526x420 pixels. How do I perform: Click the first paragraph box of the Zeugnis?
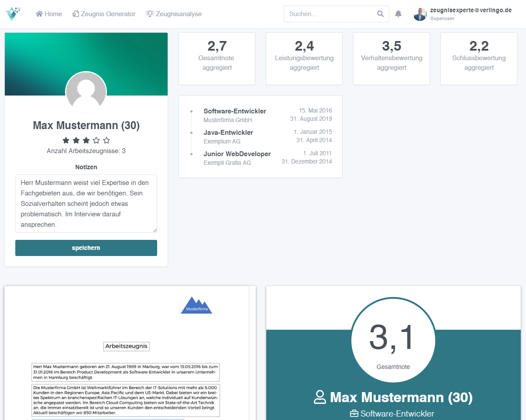[125, 372]
